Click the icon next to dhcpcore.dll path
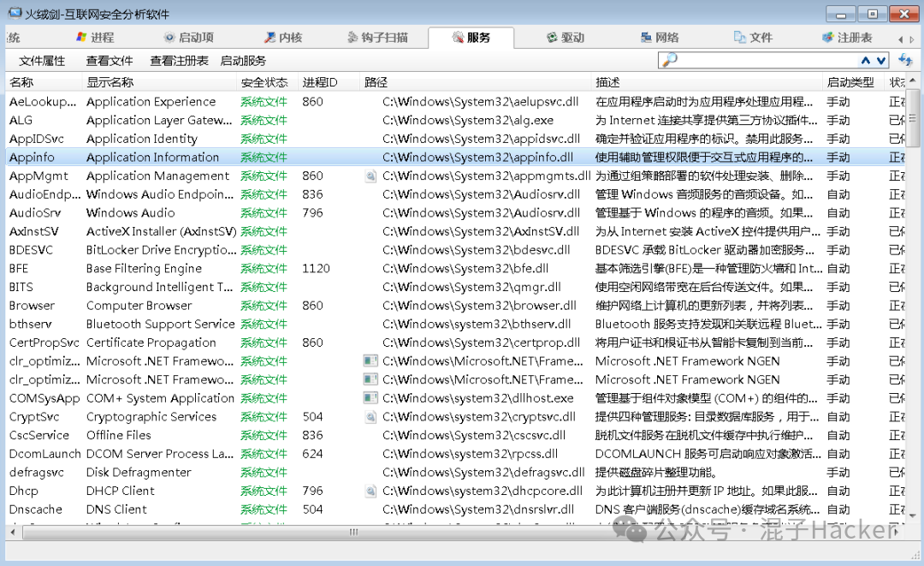The image size is (924, 566). [370, 491]
